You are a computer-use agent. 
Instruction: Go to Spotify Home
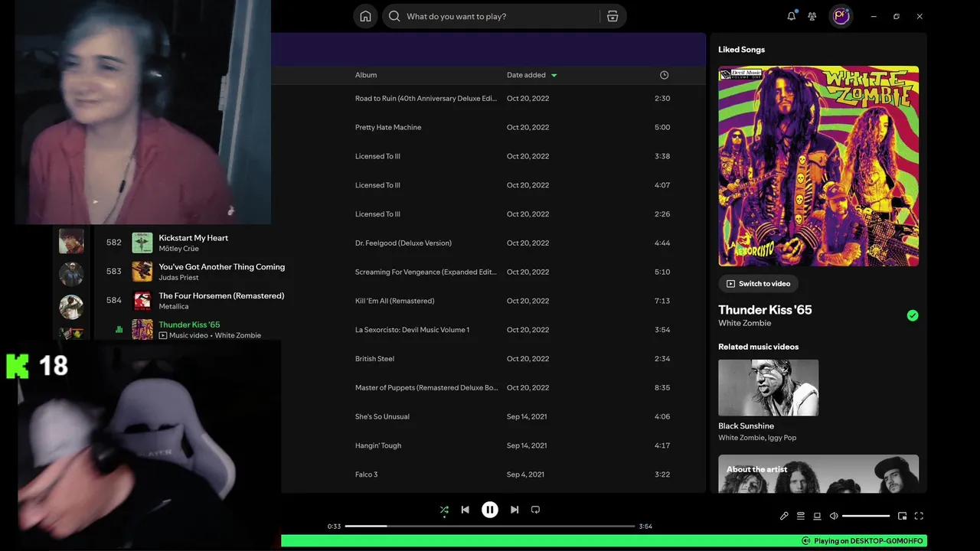[365, 16]
